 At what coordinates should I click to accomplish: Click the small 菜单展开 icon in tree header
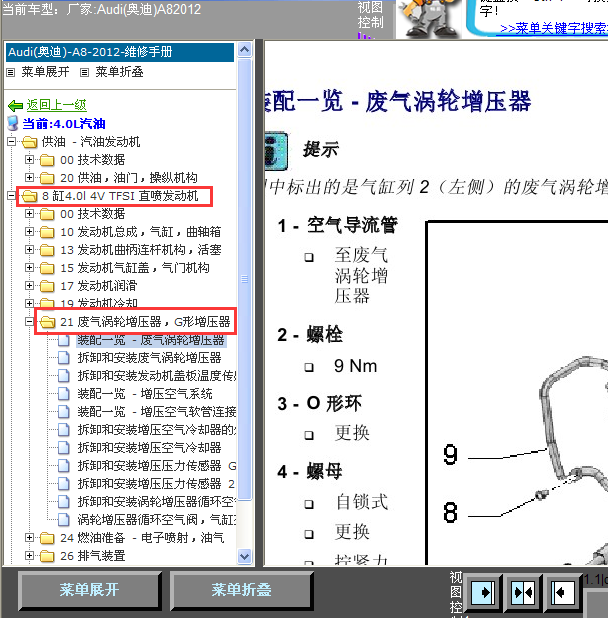click(11, 73)
